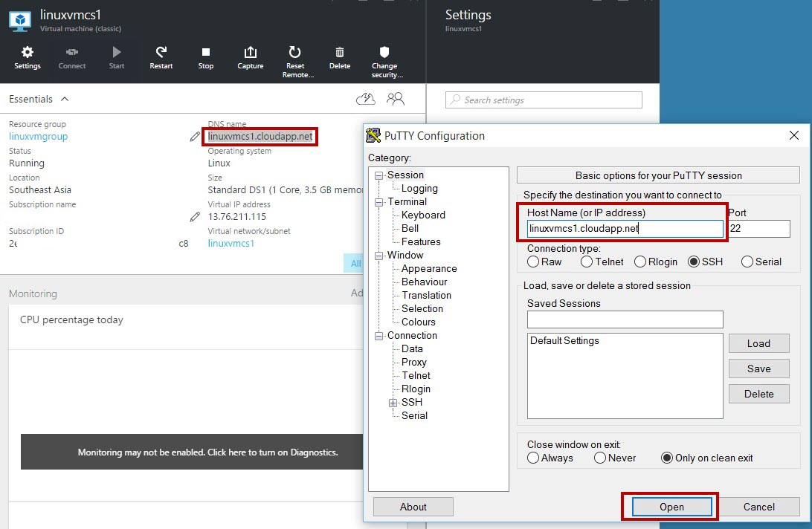The width and height of the screenshot is (812, 529).
Task: Select Data in category tree
Action: click(412, 349)
